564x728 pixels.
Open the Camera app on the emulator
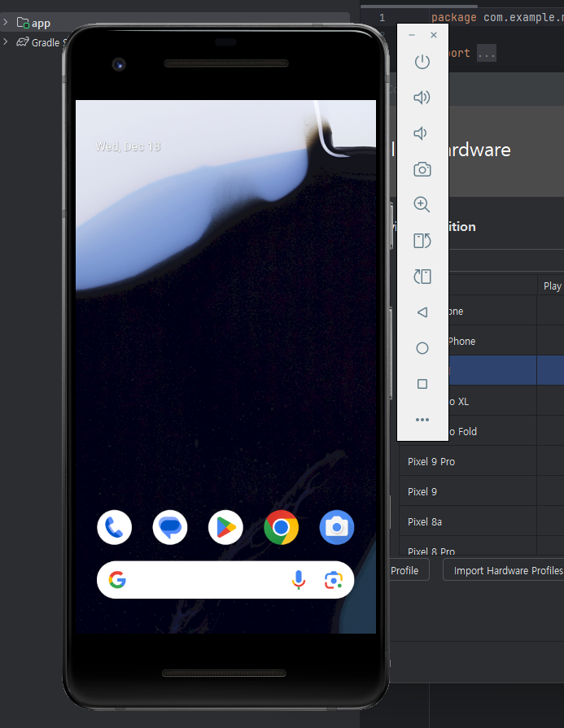[337, 527]
